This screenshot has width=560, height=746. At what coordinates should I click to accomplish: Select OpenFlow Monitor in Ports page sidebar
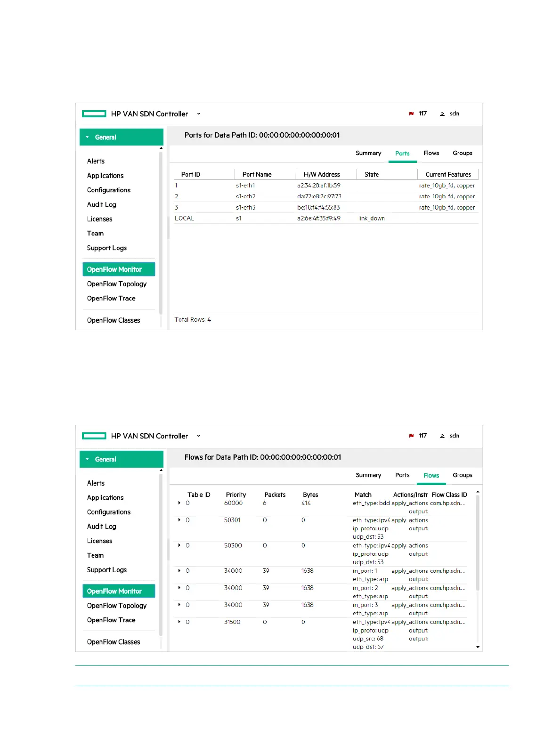click(119, 269)
